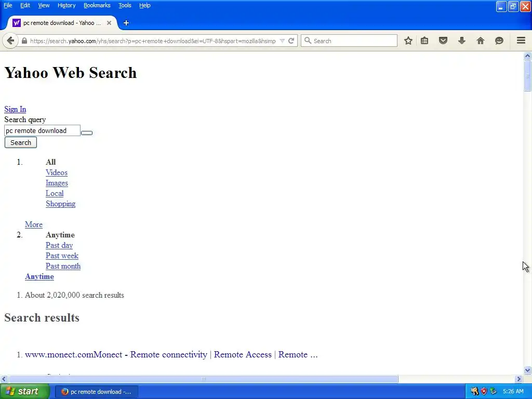
Task: Open the File menu
Action: [8, 5]
